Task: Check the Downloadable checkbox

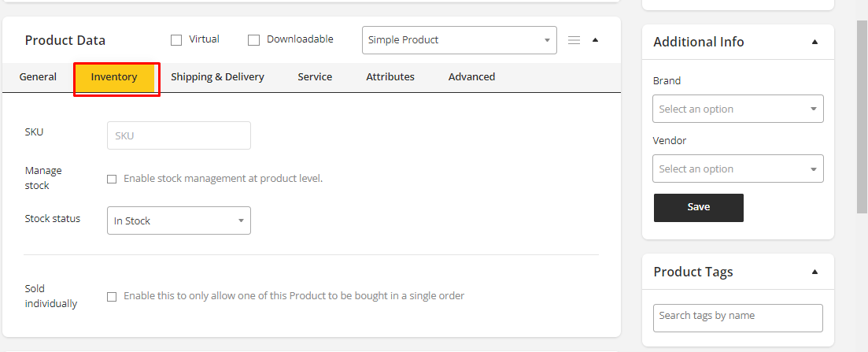Action: click(x=253, y=39)
